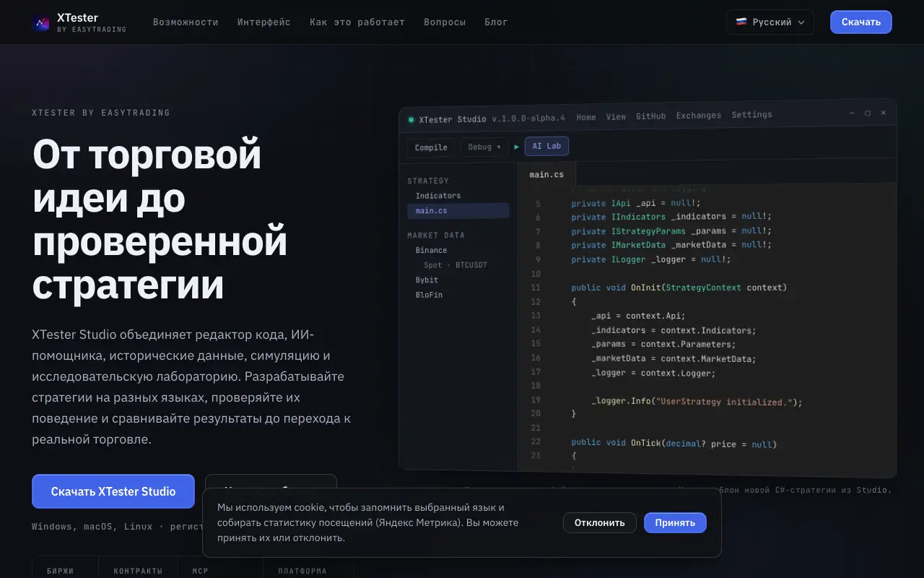Click the XTester logo icon in header
This screenshot has width=924, height=578.
(40, 23)
